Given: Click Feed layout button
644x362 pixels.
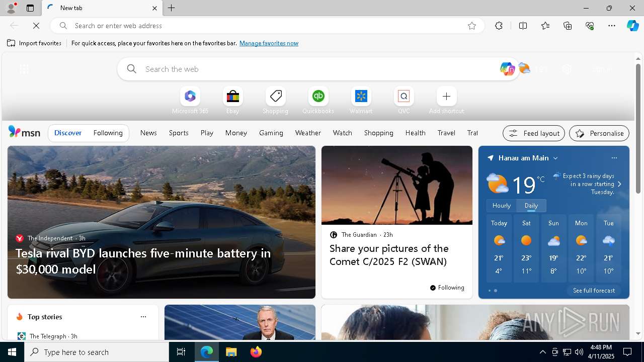Looking at the screenshot, I should [x=534, y=133].
